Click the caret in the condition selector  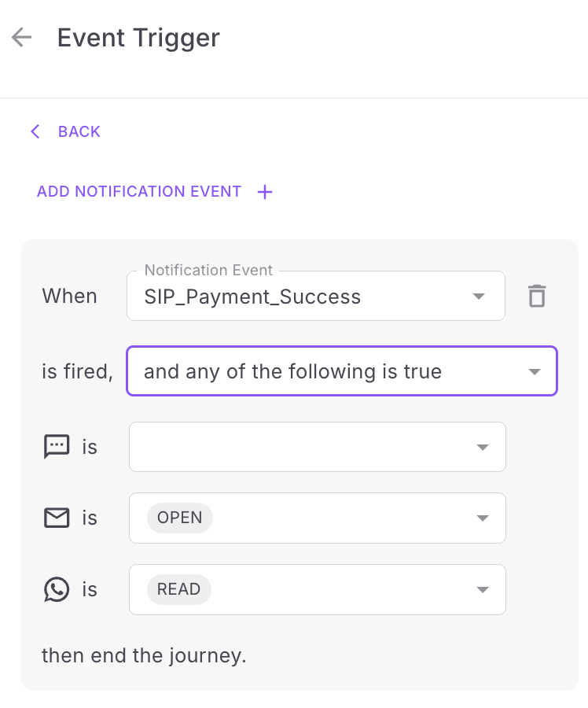[535, 372]
